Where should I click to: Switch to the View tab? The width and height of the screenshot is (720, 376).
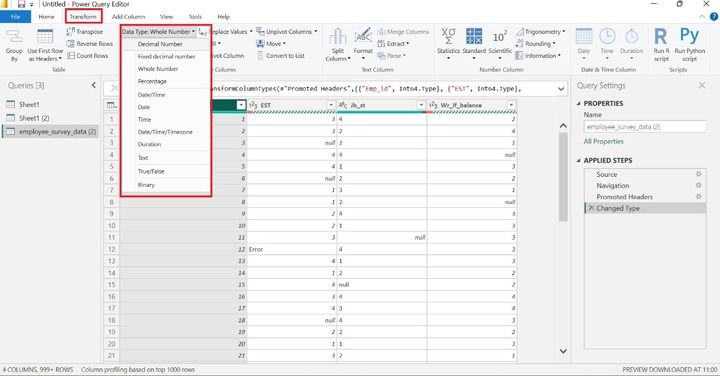(x=166, y=17)
